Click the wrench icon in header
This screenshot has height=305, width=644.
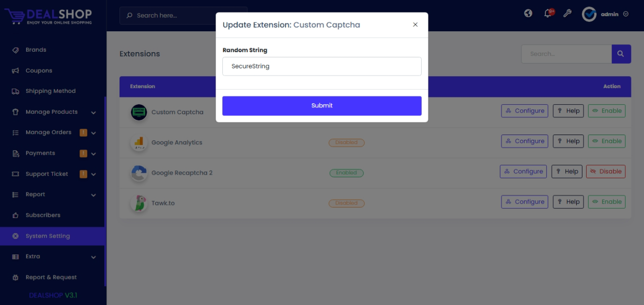point(567,14)
